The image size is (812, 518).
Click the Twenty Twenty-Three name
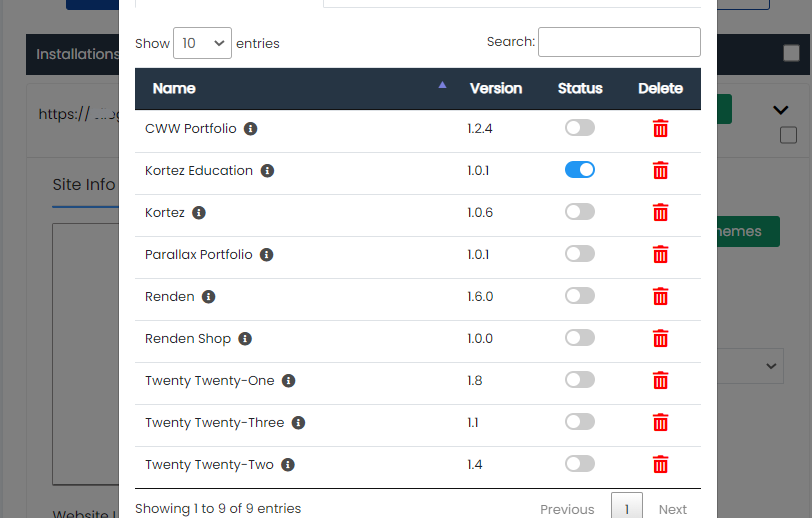[214, 423]
